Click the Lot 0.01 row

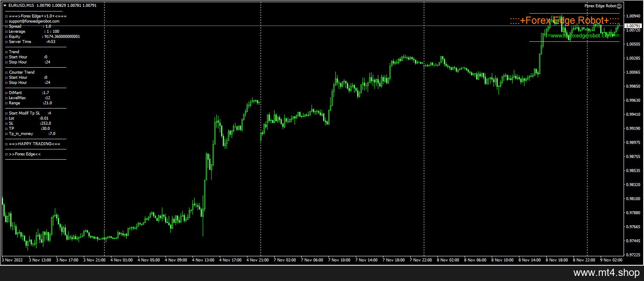point(27,118)
